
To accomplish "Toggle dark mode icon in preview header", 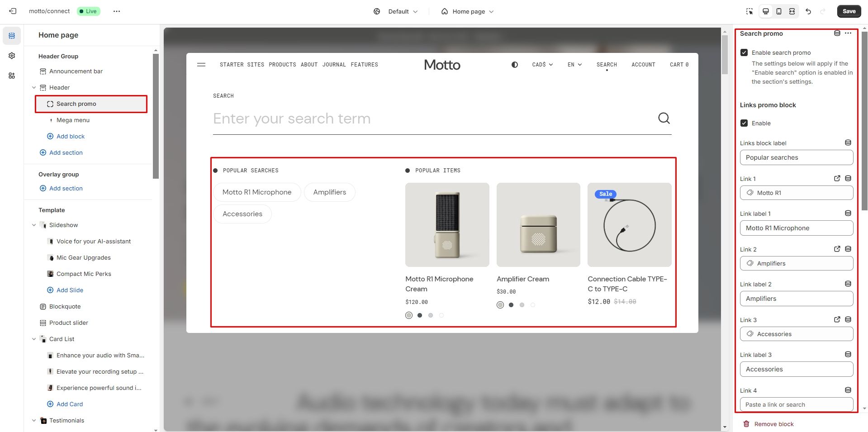I will (x=514, y=65).
